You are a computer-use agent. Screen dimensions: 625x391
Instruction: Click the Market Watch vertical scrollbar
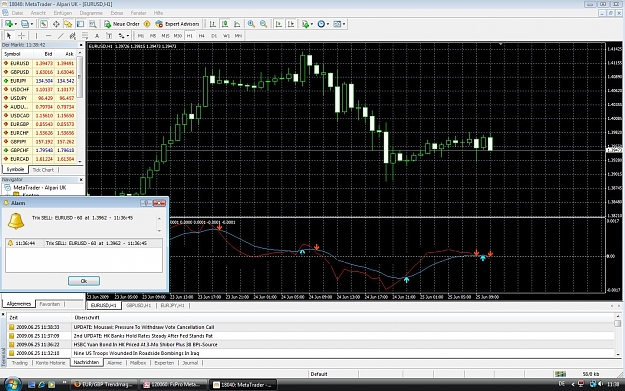[x=80, y=107]
